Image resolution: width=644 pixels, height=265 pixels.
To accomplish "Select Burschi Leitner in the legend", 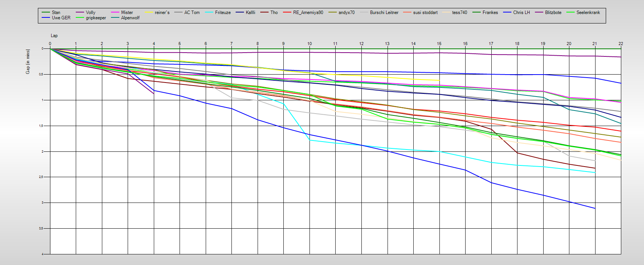I will pyautogui.click(x=384, y=12).
